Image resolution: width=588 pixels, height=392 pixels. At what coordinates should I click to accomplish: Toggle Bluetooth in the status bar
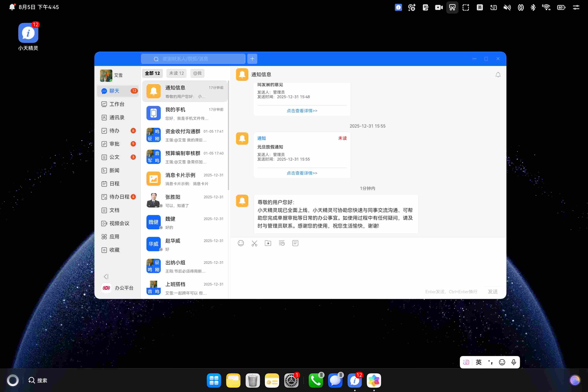point(533,7)
